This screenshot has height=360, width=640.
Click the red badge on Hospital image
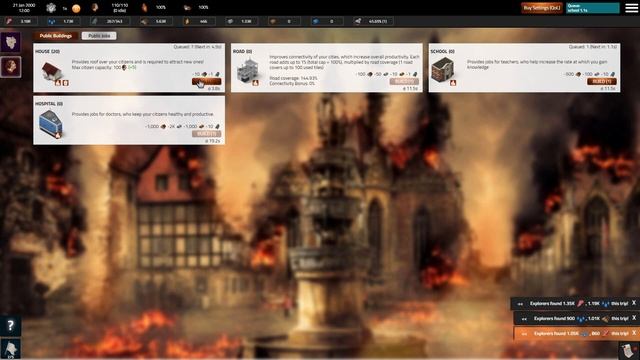[58, 135]
